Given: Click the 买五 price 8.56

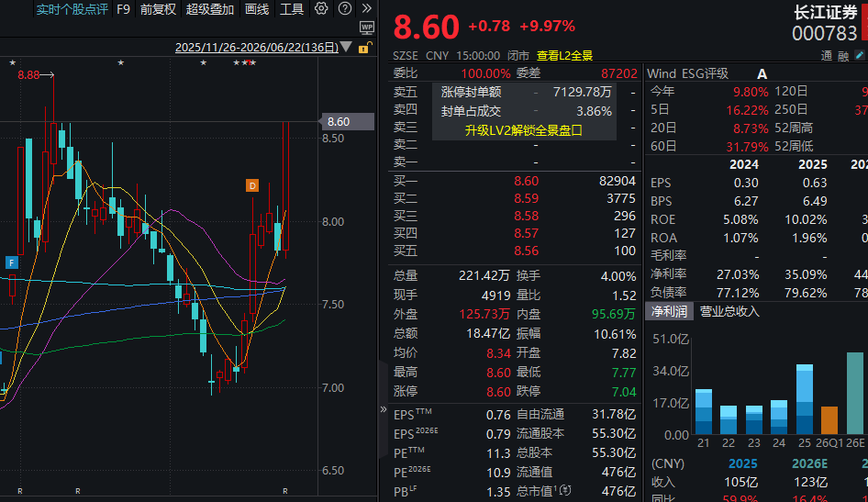Looking at the screenshot, I should [x=526, y=251].
